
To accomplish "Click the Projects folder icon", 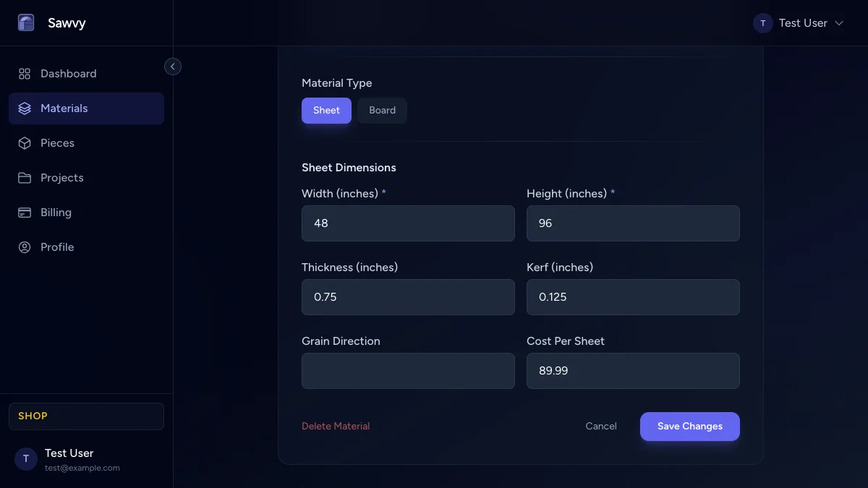I will pyautogui.click(x=25, y=178).
